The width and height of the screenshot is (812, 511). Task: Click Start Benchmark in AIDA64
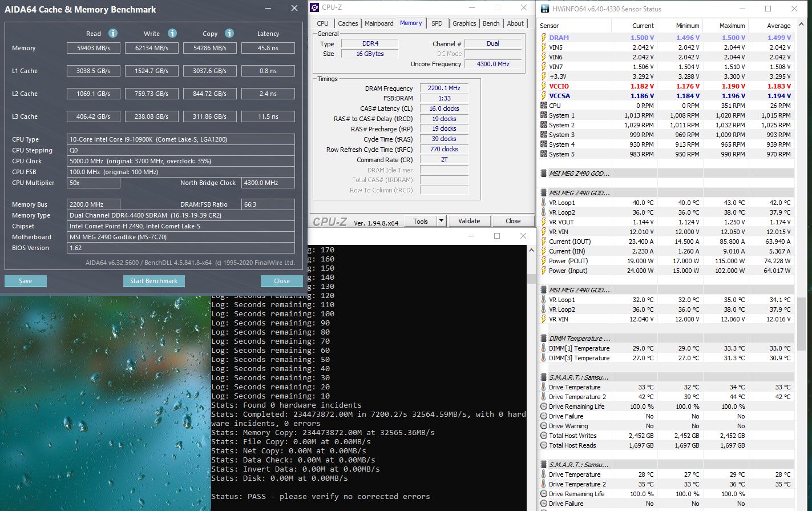click(x=154, y=281)
